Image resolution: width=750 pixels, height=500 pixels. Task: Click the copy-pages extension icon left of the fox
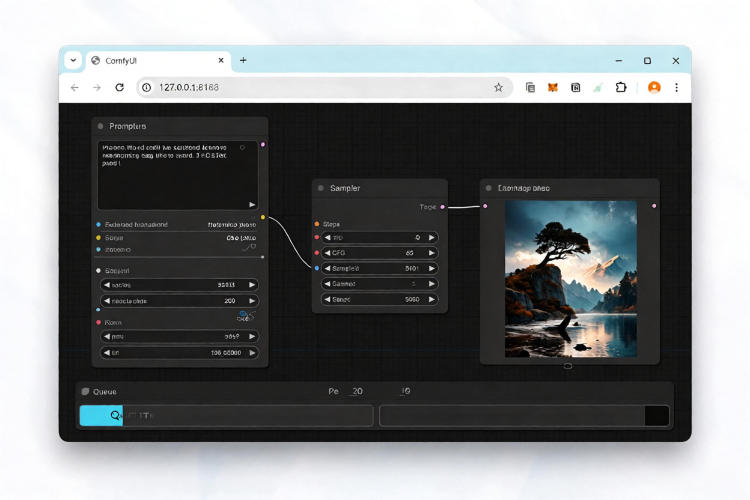[530, 88]
